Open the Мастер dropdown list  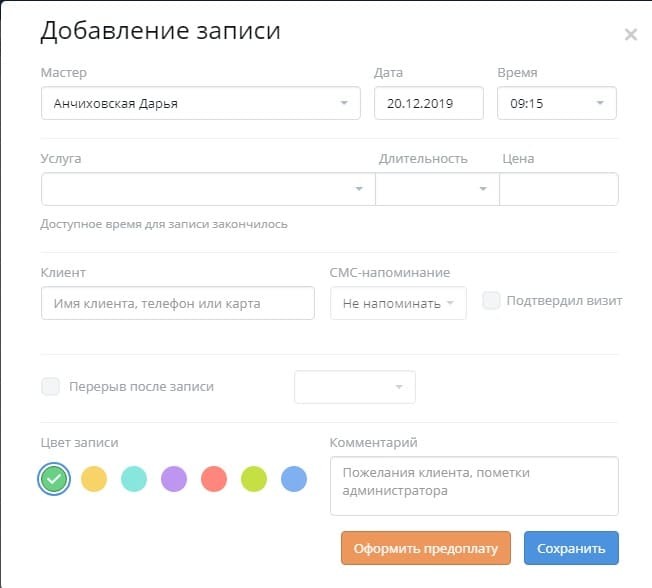(200, 103)
